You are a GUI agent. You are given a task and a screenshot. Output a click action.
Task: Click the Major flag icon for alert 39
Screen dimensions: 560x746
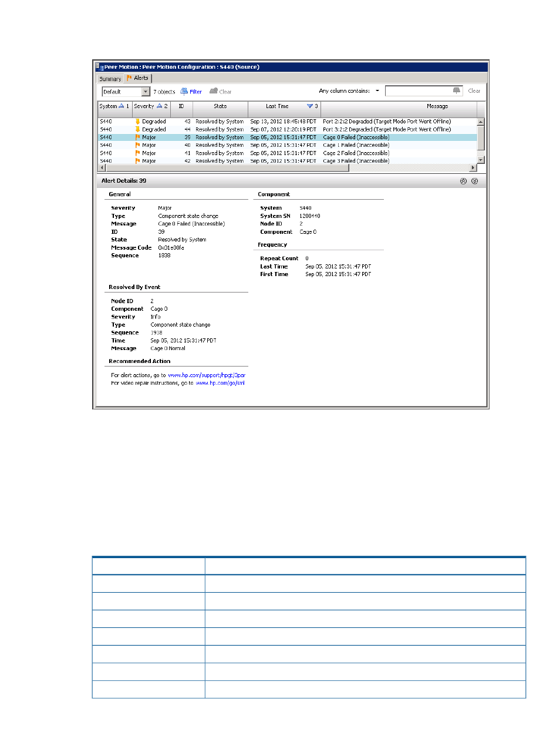point(137,137)
